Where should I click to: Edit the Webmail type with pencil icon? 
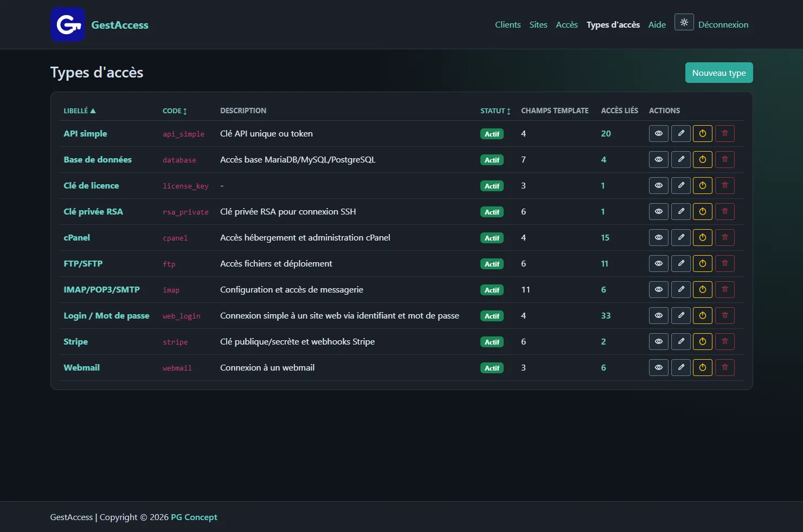[681, 367]
